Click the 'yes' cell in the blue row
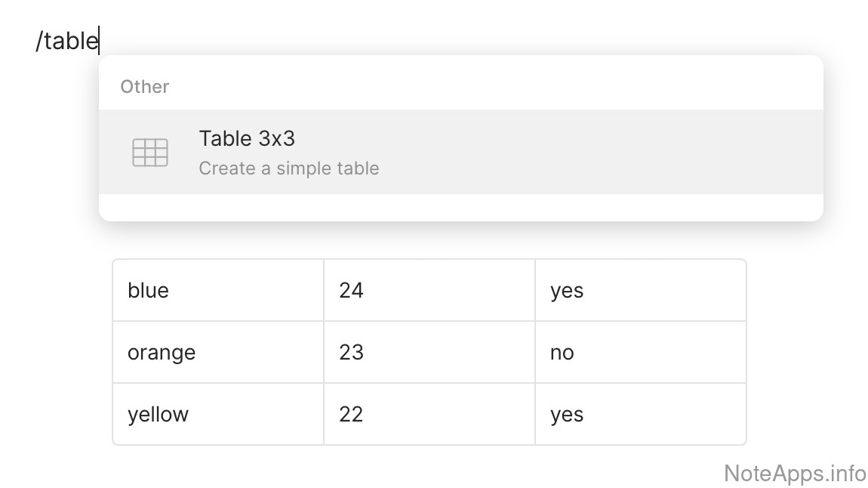Screen dimensions: 868x488 567,291
